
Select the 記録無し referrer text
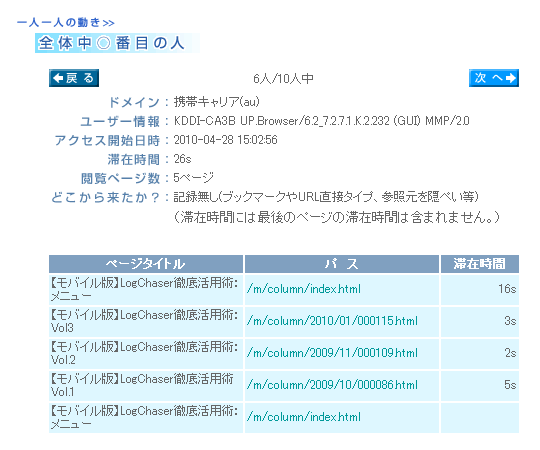326,197
